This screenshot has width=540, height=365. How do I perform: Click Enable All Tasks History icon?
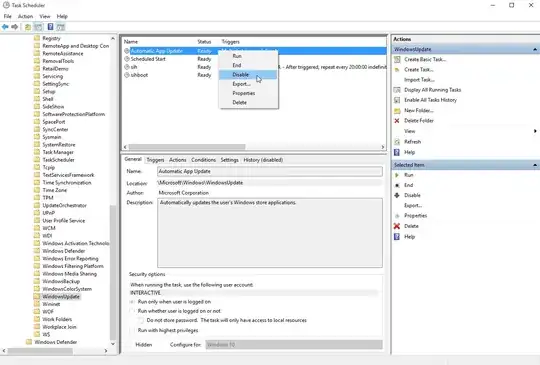[397, 100]
